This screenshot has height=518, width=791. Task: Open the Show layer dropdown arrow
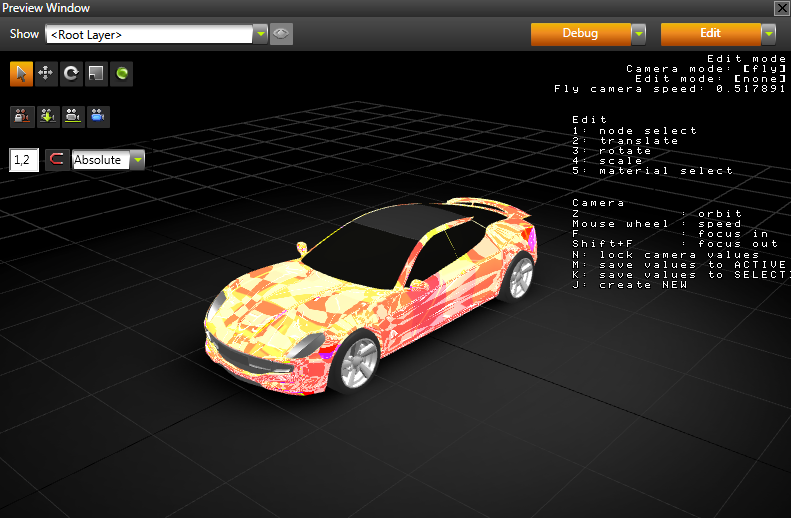261,34
